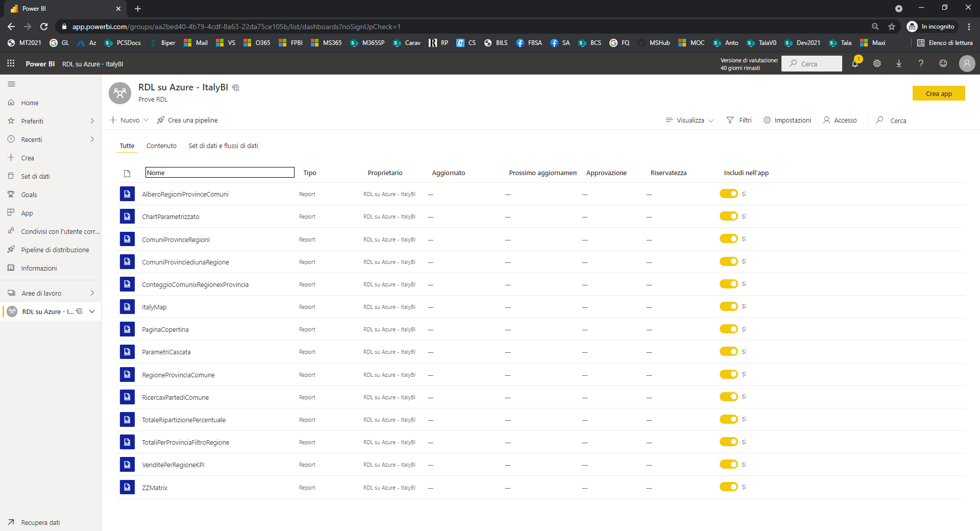Open the VenditePerRegioneKPI report

(x=173, y=465)
